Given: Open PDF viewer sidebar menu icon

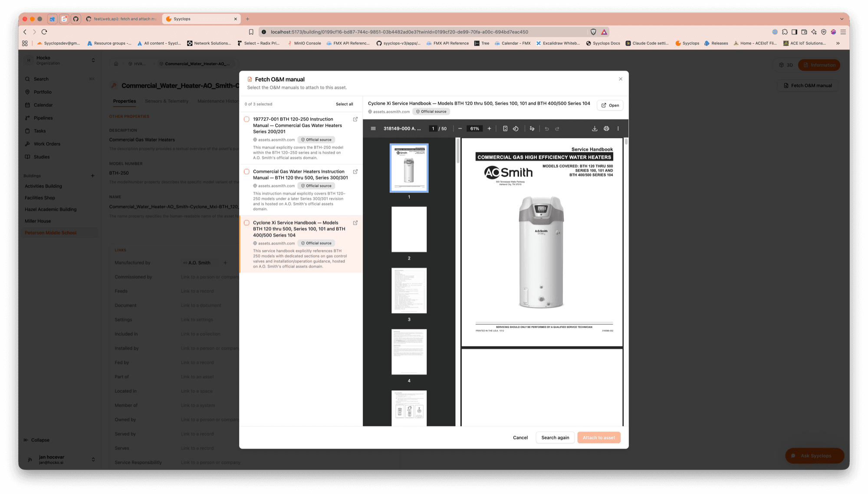Looking at the screenshot, I should (373, 129).
